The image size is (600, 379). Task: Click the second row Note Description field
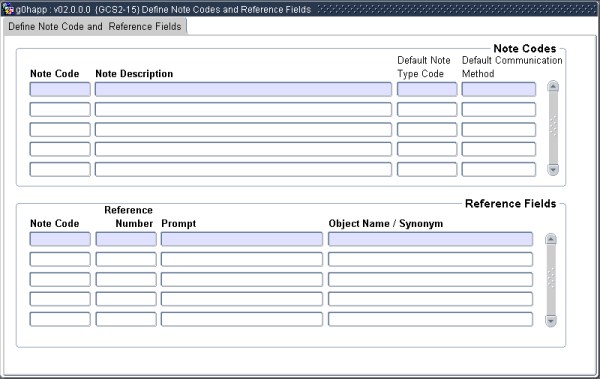pos(243,109)
